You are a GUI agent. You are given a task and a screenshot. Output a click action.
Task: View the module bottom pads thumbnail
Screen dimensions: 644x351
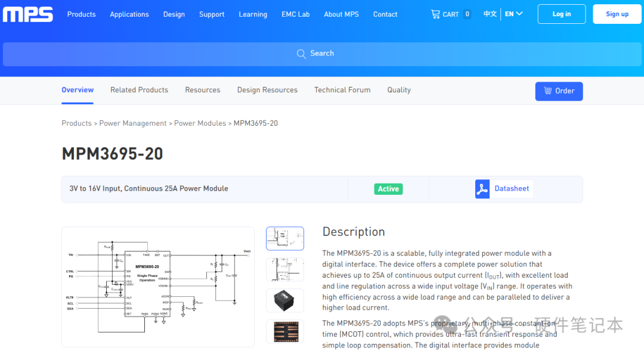pos(284,331)
